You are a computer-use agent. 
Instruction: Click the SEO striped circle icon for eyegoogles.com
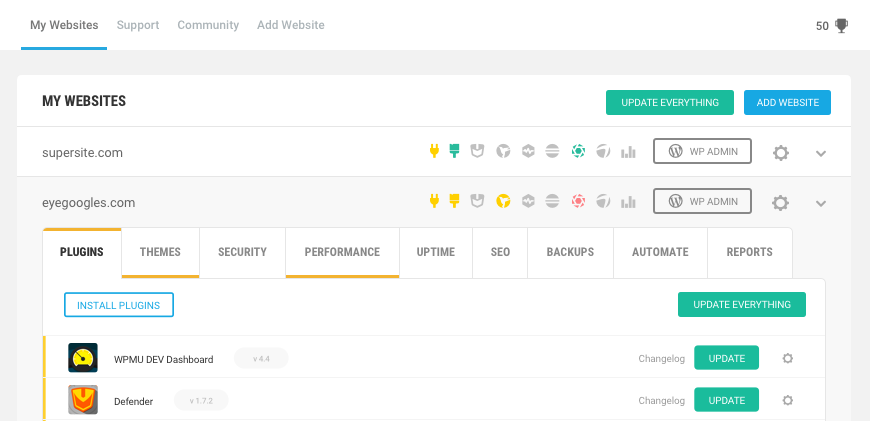tap(552, 201)
